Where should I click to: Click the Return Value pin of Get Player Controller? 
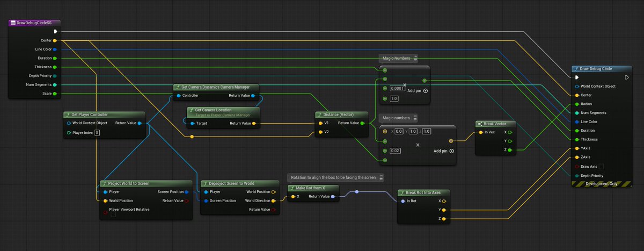tap(140, 123)
